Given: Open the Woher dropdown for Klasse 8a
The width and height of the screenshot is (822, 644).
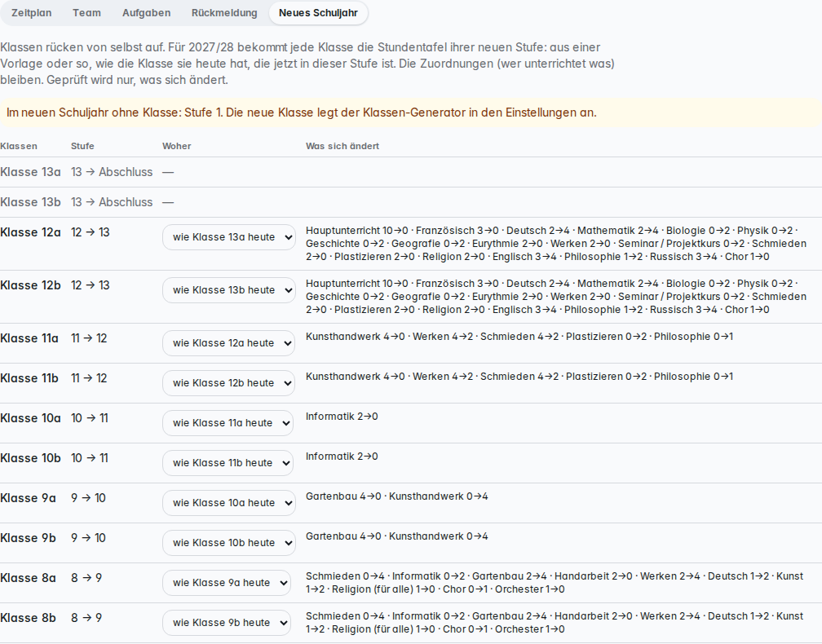Looking at the screenshot, I should click(x=227, y=583).
